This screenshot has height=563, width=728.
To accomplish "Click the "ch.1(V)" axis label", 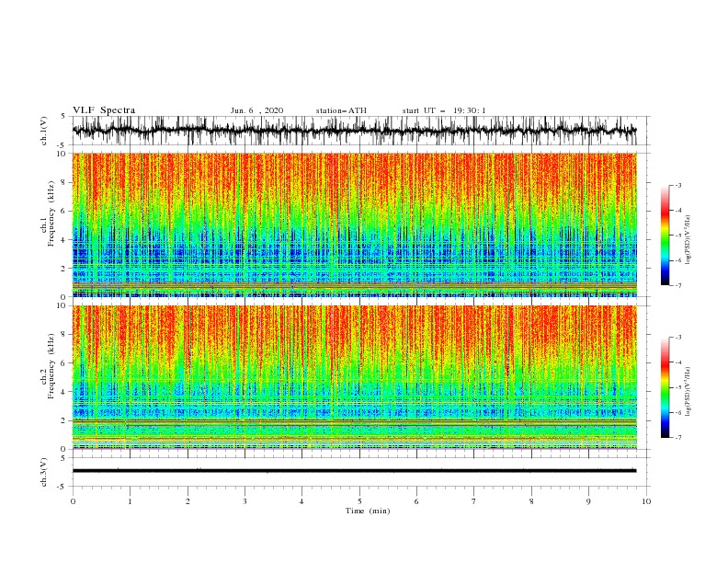I will 45,131.
